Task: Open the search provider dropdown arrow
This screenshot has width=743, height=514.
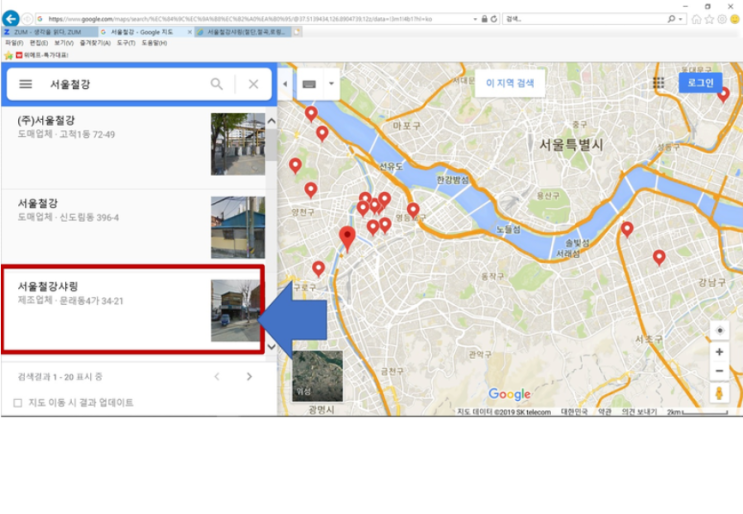Action: pyautogui.click(x=680, y=19)
